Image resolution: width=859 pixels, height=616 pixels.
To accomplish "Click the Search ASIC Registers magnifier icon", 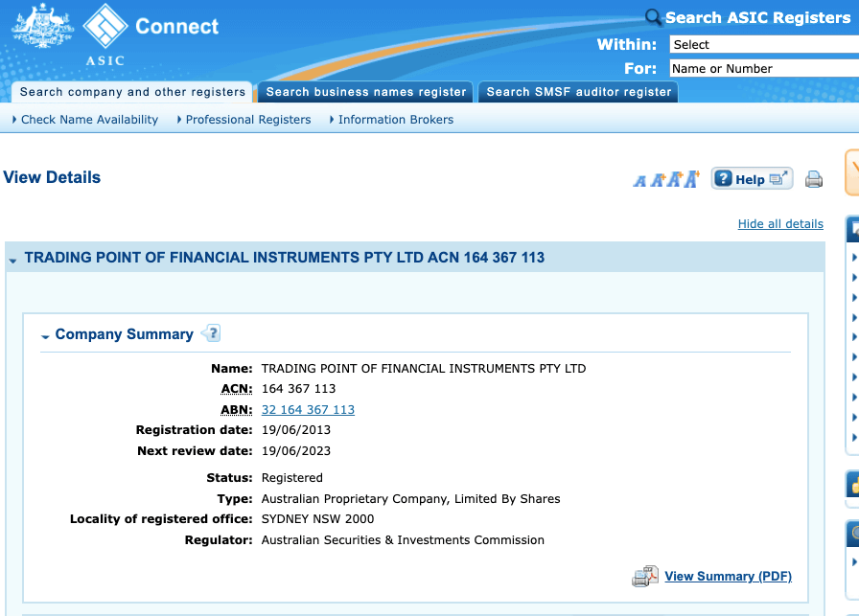I will point(653,17).
